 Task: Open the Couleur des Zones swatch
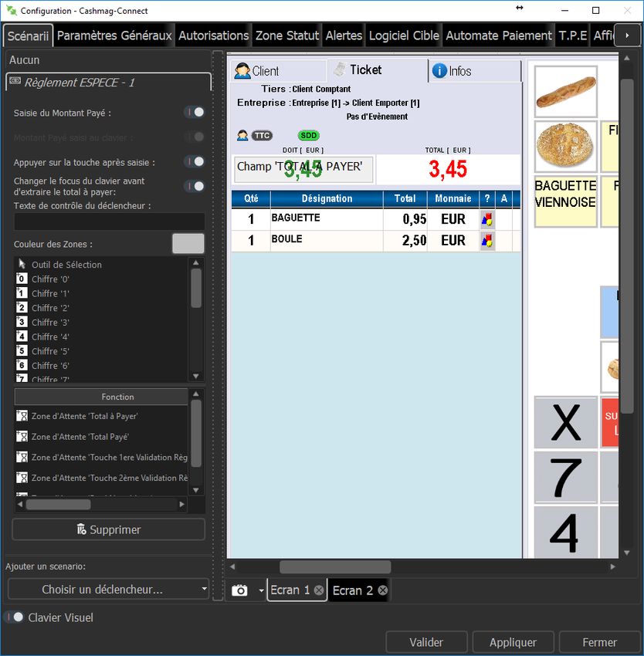[x=188, y=244]
